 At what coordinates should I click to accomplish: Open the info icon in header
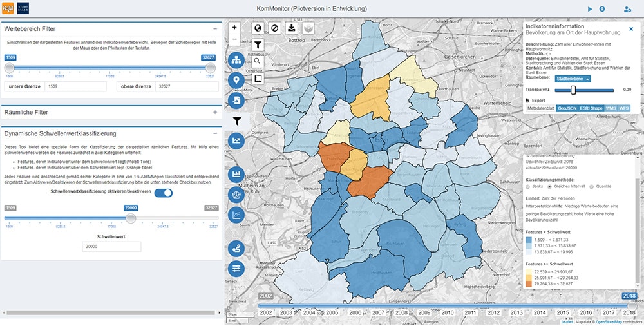[602, 8]
